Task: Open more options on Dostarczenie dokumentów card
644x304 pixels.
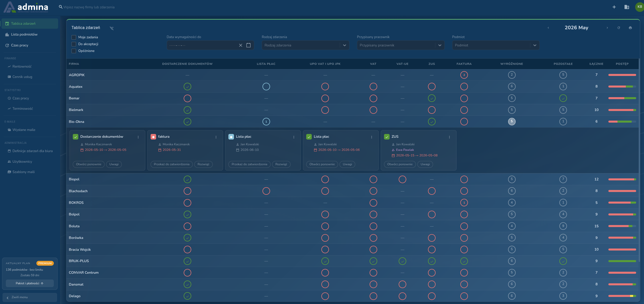Action: (138, 137)
